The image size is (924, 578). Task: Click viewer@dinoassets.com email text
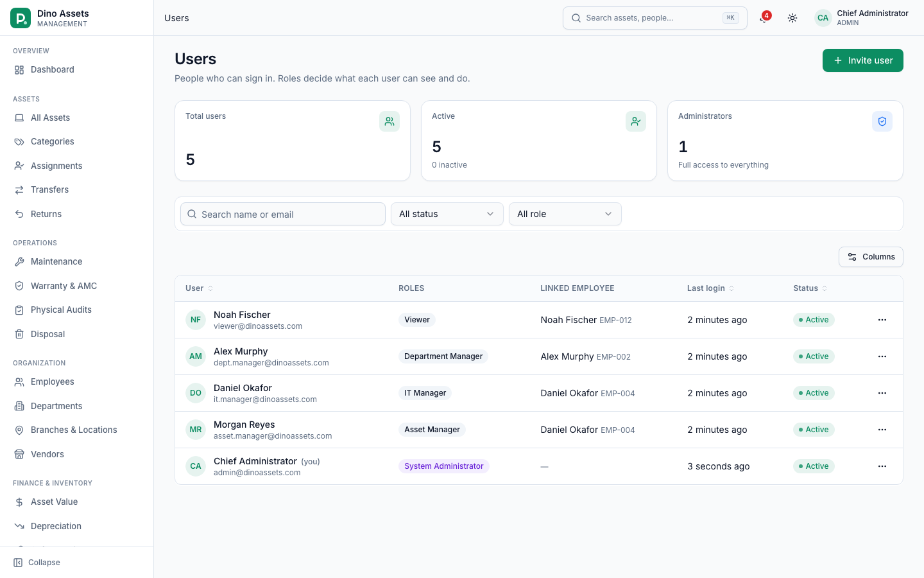[258, 326]
